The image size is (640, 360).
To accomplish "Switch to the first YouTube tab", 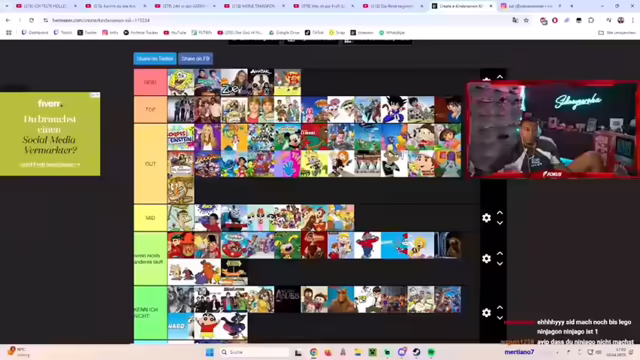I will tap(47, 6).
